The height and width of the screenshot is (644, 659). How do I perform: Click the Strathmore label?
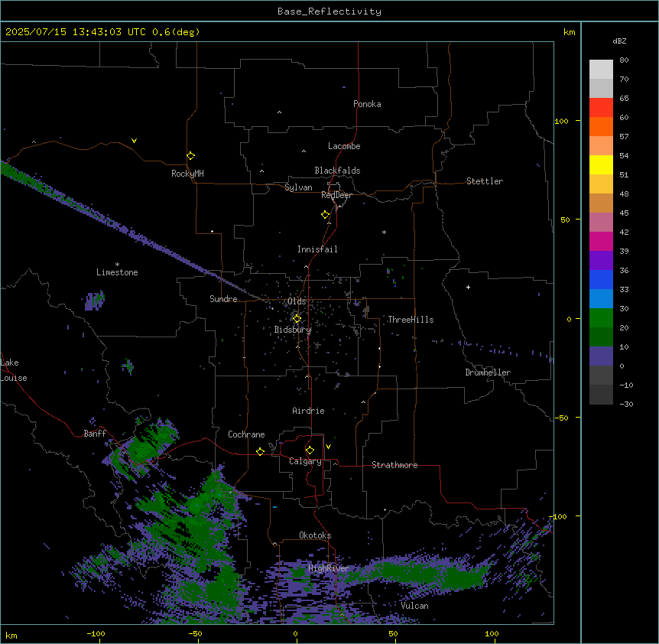(x=394, y=465)
